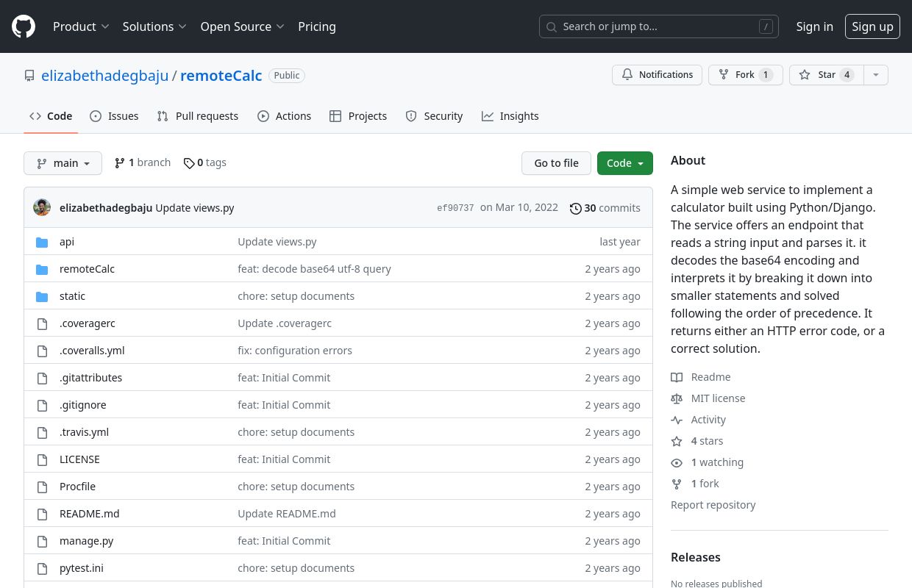Star the repository
This screenshot has height=588, width=912.
coord(826,75)
